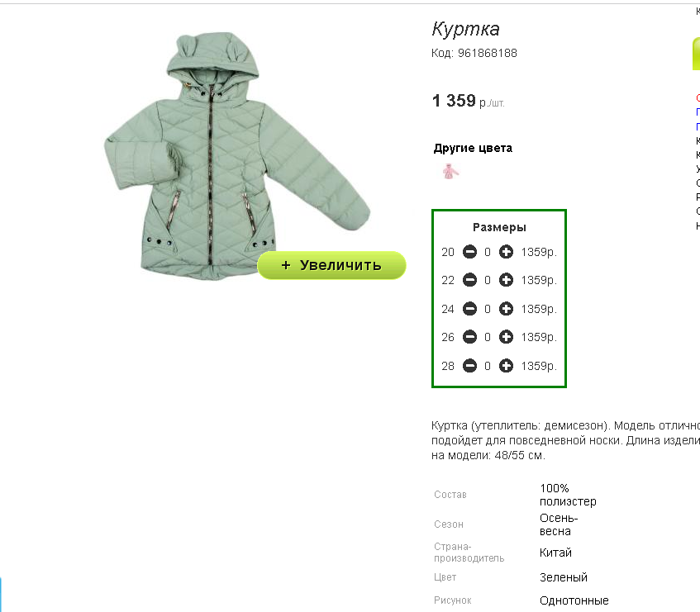Select the pink jacket color variant
This screenshot has width=700, height=612.
pyautogui.click(x=450, y=171)
